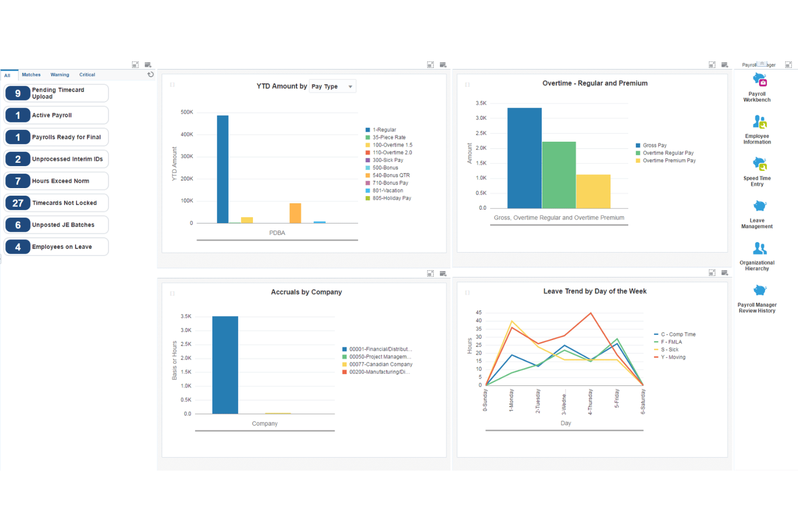Open the Employees on Leave watchlist
The width and height of the screenshot is (798, 532).
point(57,247)
